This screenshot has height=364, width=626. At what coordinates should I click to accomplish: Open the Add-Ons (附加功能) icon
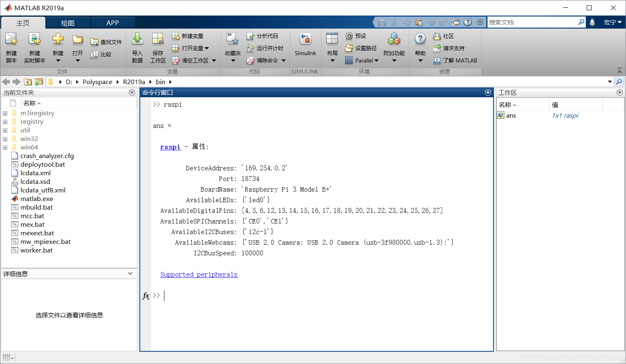click(394, 40)
